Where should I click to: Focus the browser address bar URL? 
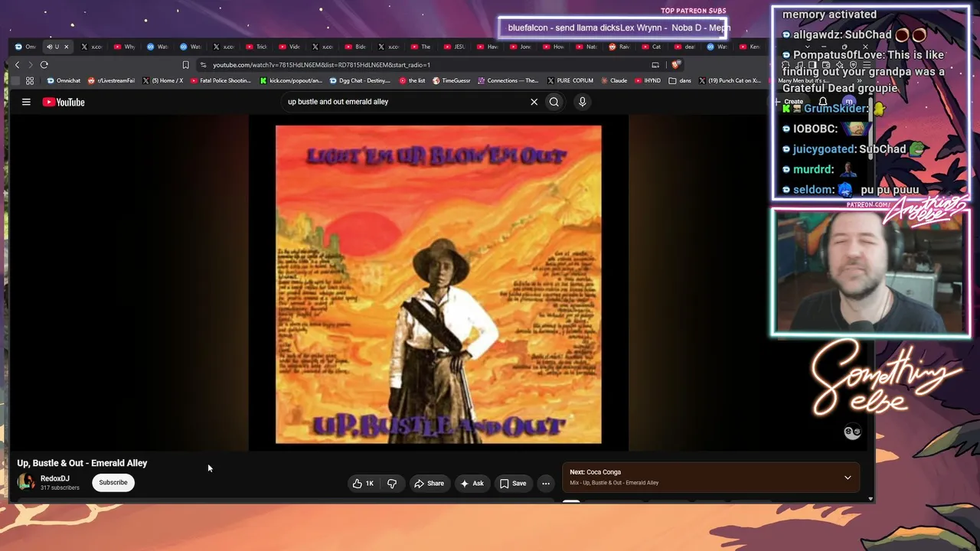coord(322,65)
